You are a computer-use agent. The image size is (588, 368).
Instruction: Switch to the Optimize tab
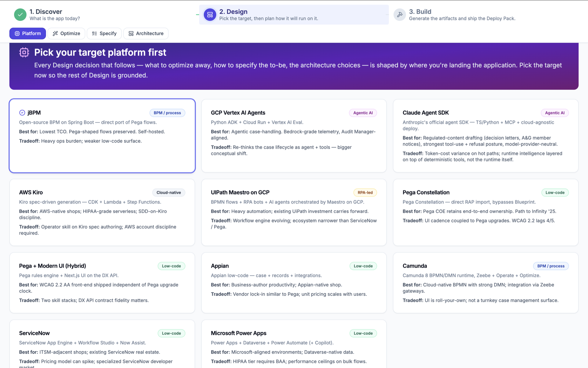click(x=66, y=33)
